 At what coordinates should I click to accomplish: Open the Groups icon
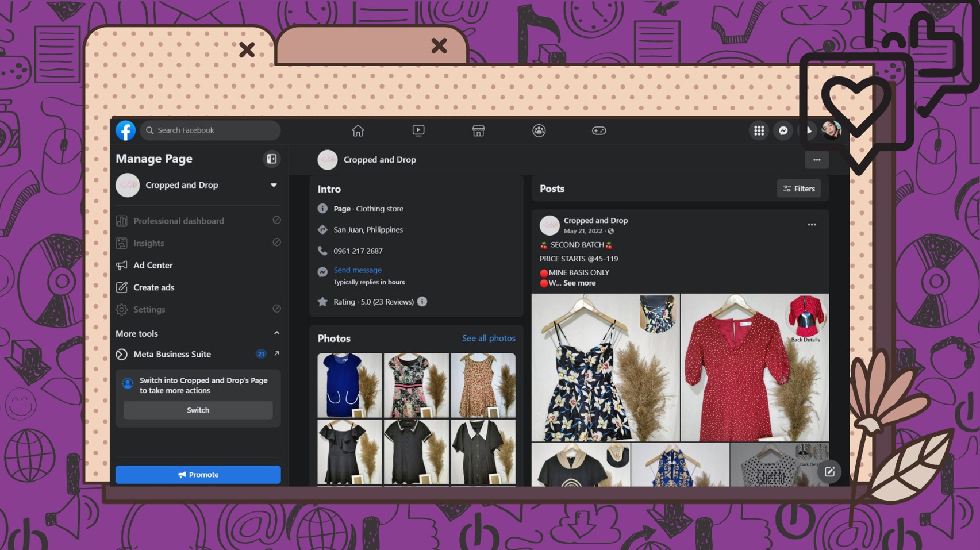coord(539,130)
